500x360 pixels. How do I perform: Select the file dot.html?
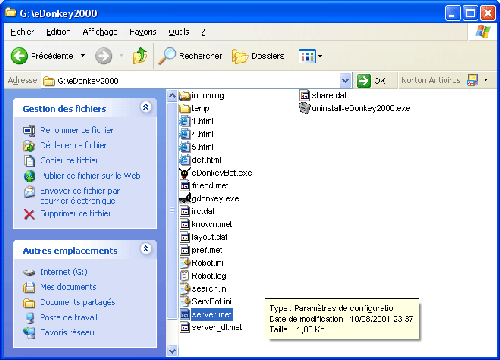tap(201, 160)
